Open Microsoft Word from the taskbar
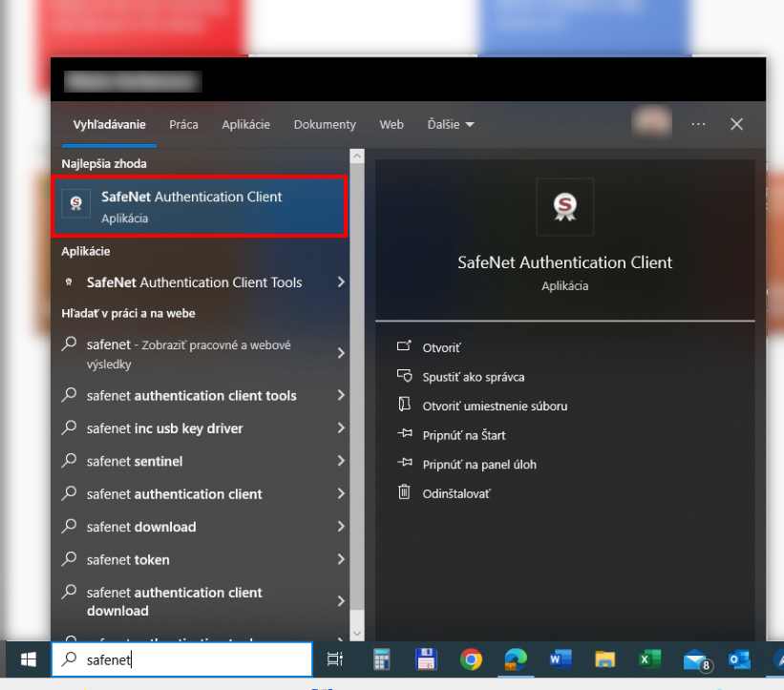The image size is (784, 690). (x=560, y=659)
